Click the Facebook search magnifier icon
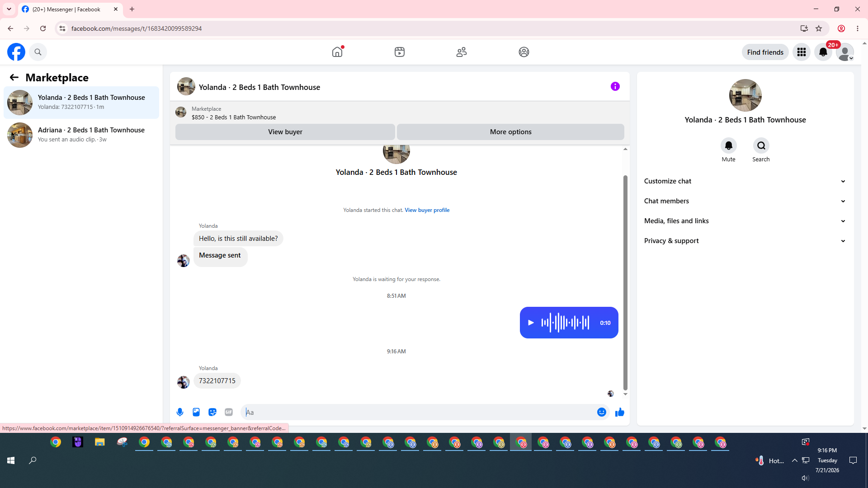This screenshot has height=488, width=868. coord(38,52)
